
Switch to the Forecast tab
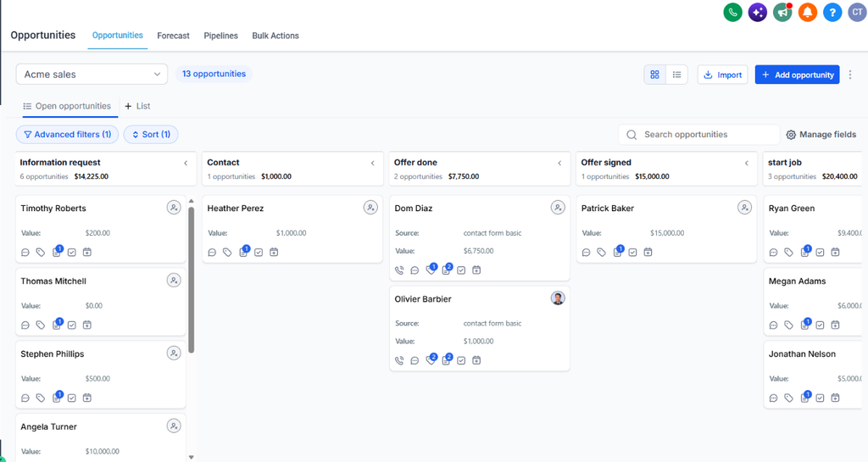pos(173,36)
